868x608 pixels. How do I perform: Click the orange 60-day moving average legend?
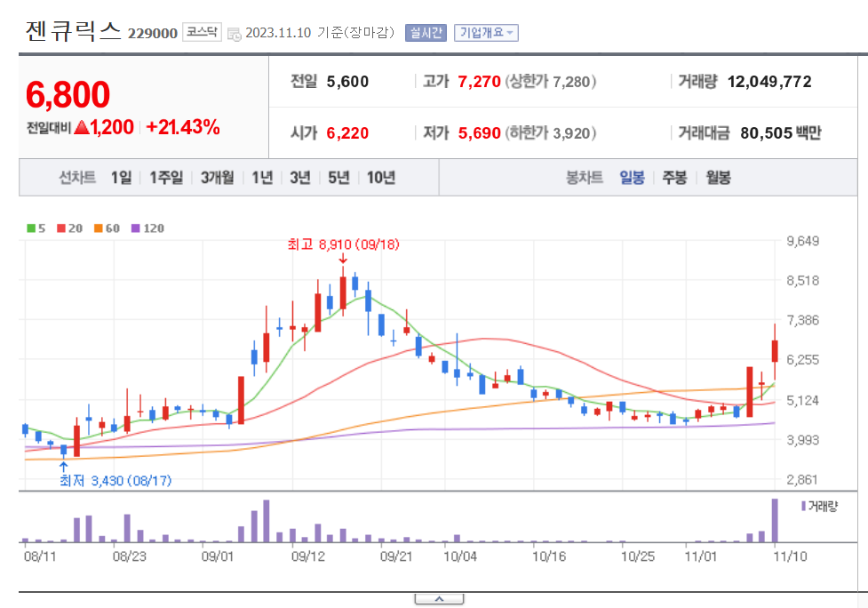107,228
